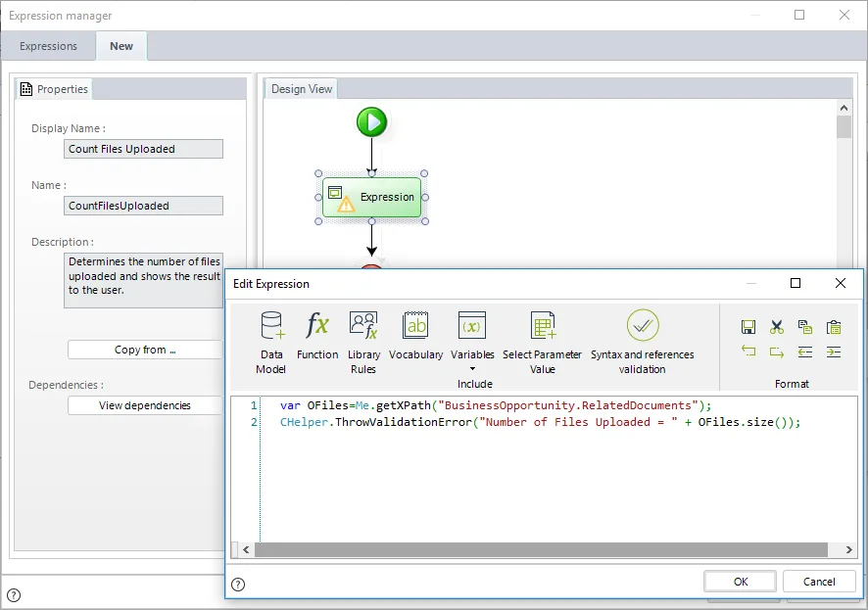Click the Copy from ... button
The image size is (868, 610).
tap(145, 350)
